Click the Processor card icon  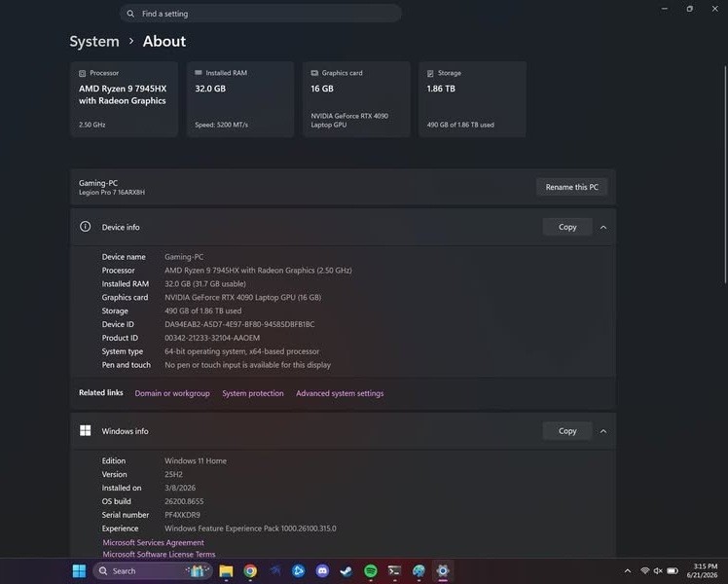point(82,73)
